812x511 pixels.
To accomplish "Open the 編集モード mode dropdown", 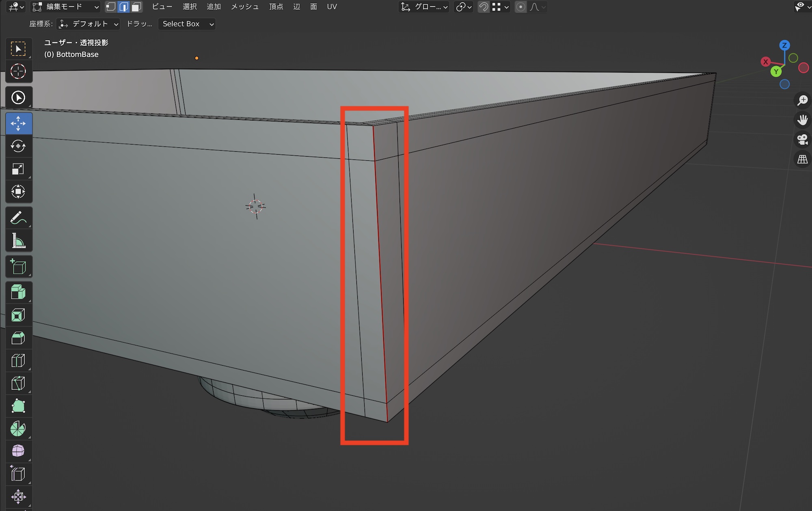I will click(66, 7).
